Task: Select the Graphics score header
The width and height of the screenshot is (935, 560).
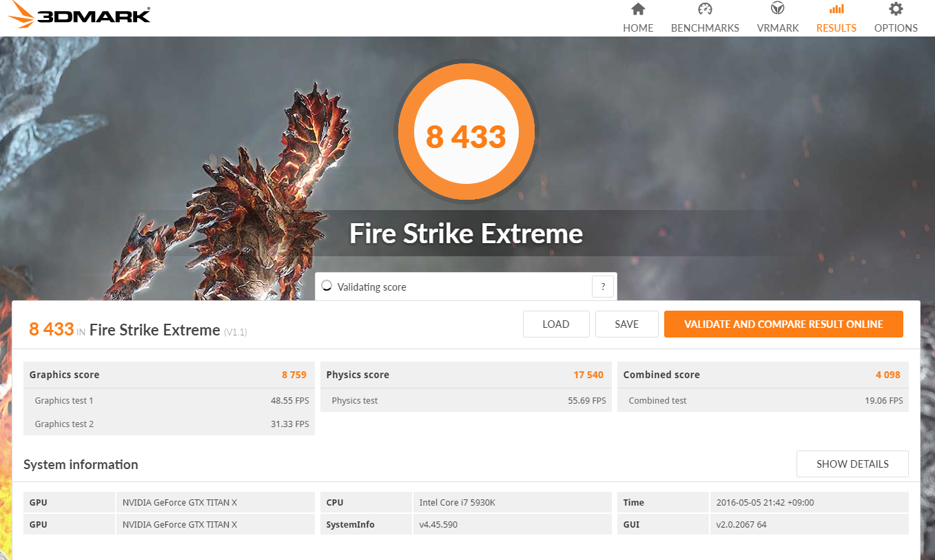Action: pos(64,375)
